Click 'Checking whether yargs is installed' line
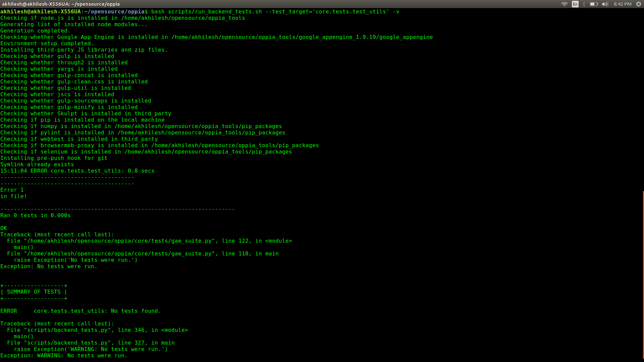The image size is (644, 362). pyautogui.click(x=59, y=69)
